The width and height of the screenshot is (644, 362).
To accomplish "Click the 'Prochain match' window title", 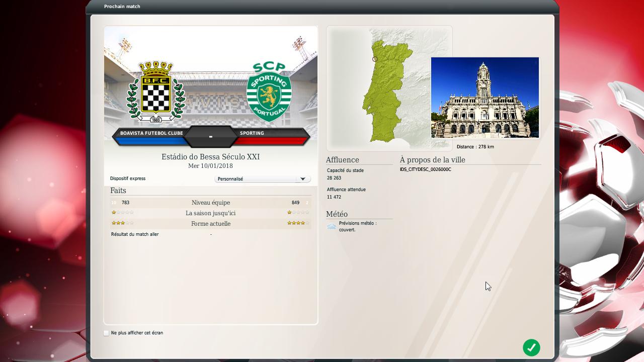I will (122, 7).
